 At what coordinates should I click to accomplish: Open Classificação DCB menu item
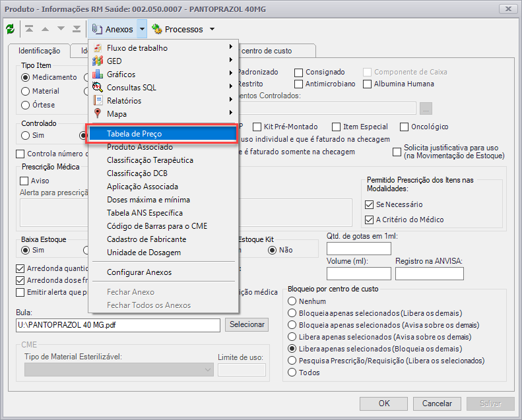[x=162, y=173]
